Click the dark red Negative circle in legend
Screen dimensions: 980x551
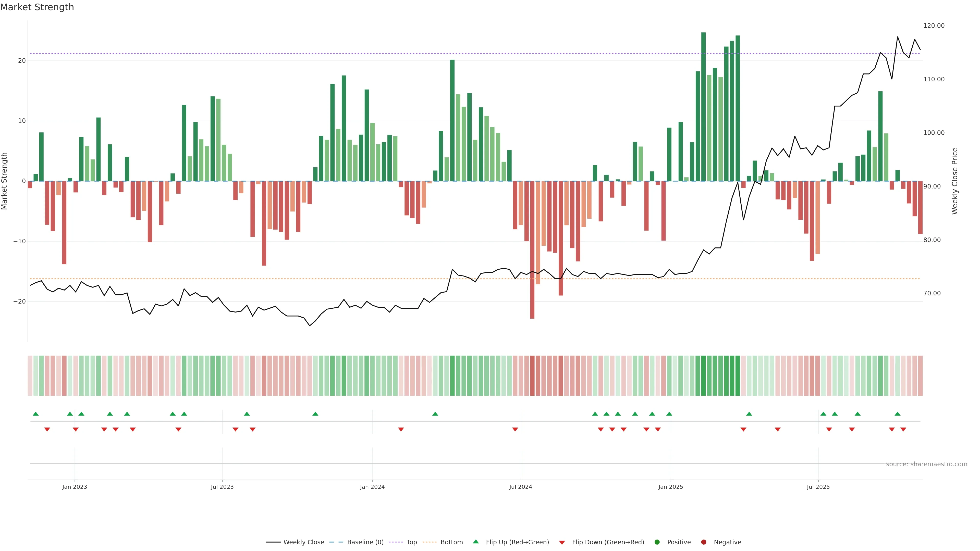(703, 542)
